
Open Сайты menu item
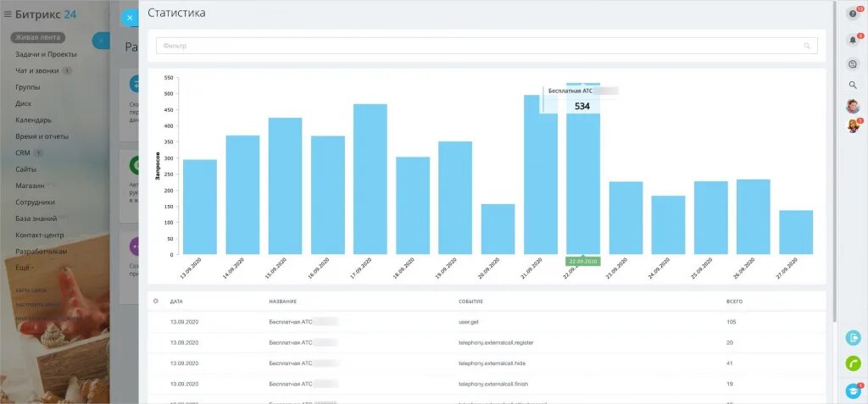point(26,169)
